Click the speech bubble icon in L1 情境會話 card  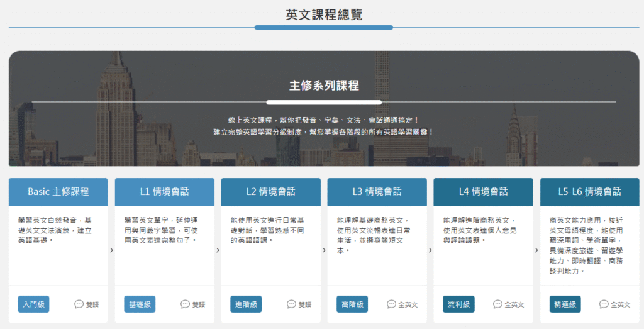point(186,304)
